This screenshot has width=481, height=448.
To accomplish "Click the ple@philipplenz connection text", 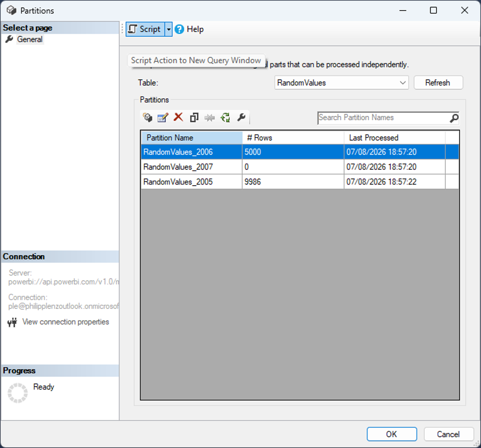I will coord(64,306).
